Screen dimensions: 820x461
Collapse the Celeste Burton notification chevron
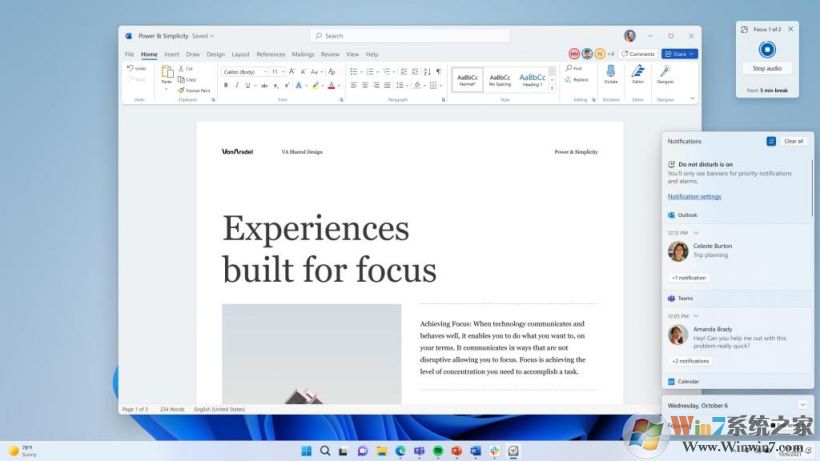[x=696, y=232]
